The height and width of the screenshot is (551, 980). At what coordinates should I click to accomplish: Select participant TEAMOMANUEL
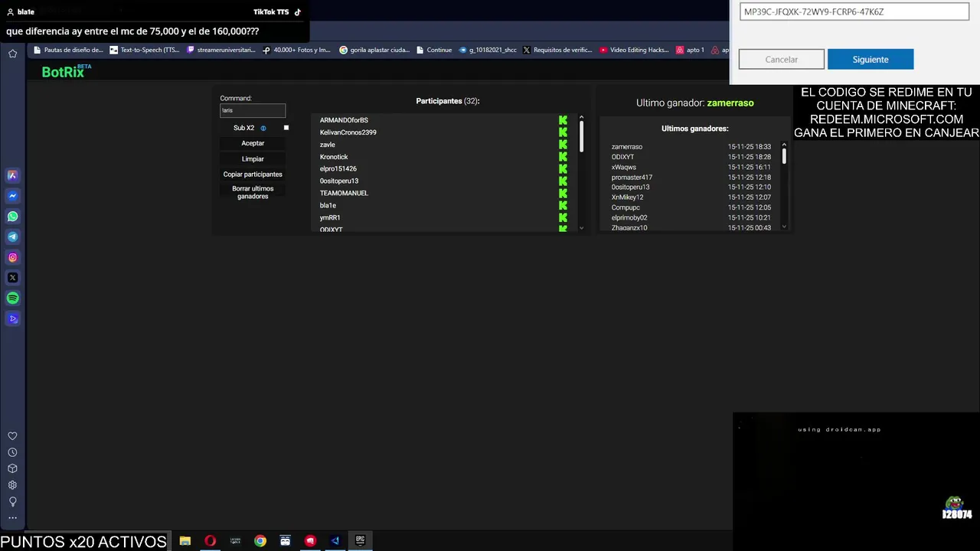pyautogui.click(x=344, y=194)
